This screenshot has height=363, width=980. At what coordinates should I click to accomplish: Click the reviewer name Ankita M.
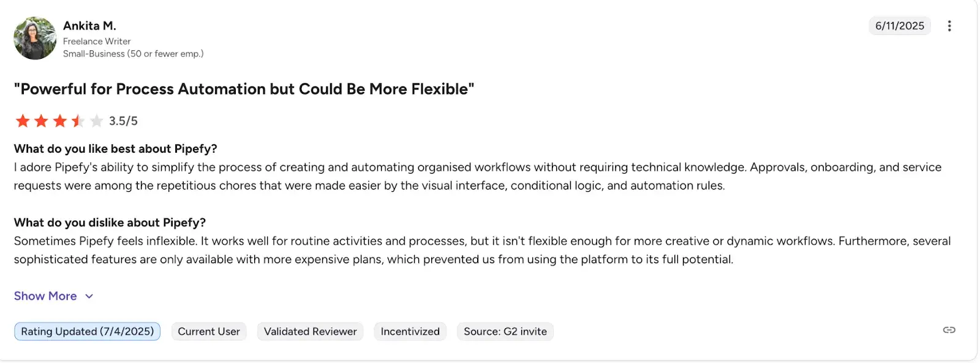(x=89, y=26)
